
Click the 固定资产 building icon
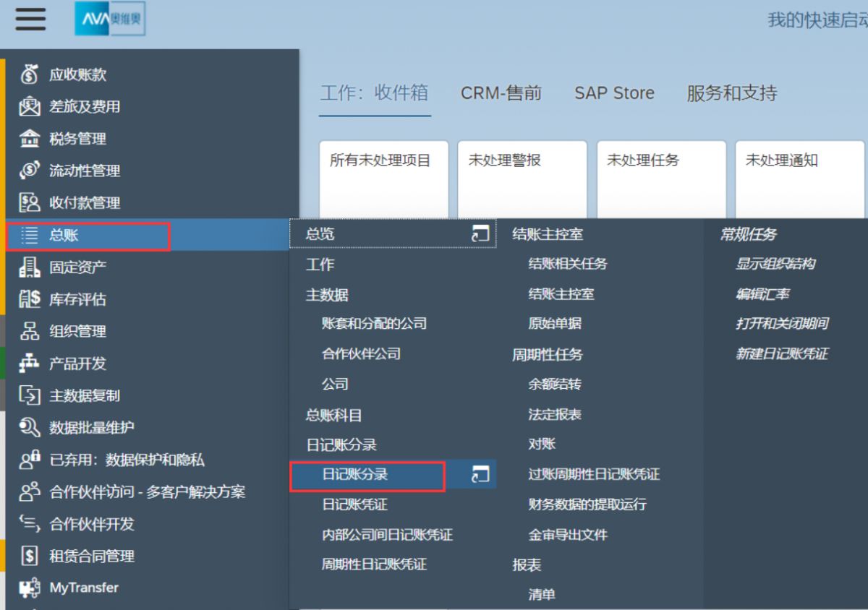point(30,267)
